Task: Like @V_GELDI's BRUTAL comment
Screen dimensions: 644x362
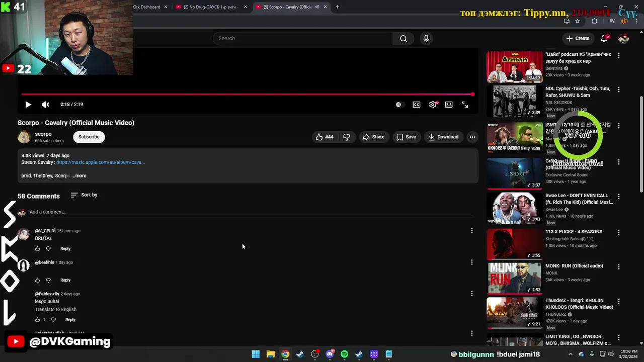Action: 37,249
